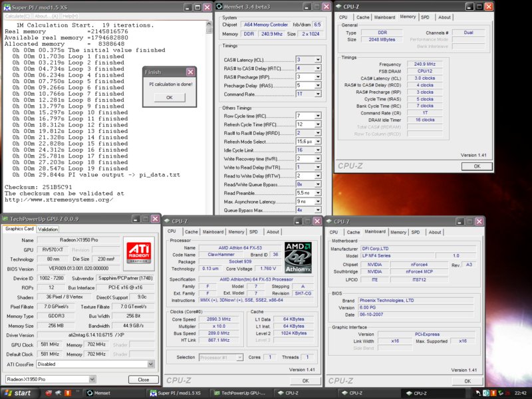Click the MemSet title bar icon
Image resolution: width=532 pixels, height=399 pixels.
click(219, 7)
